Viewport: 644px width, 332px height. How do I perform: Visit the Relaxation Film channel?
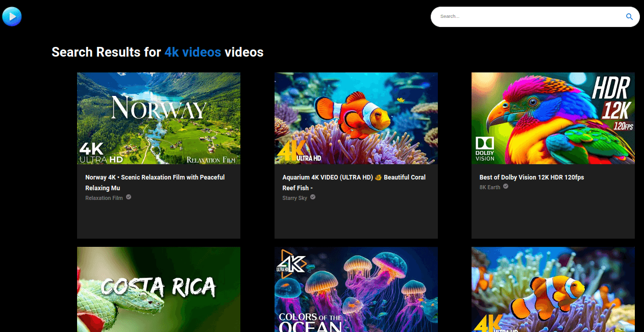[x=104, y=198]
